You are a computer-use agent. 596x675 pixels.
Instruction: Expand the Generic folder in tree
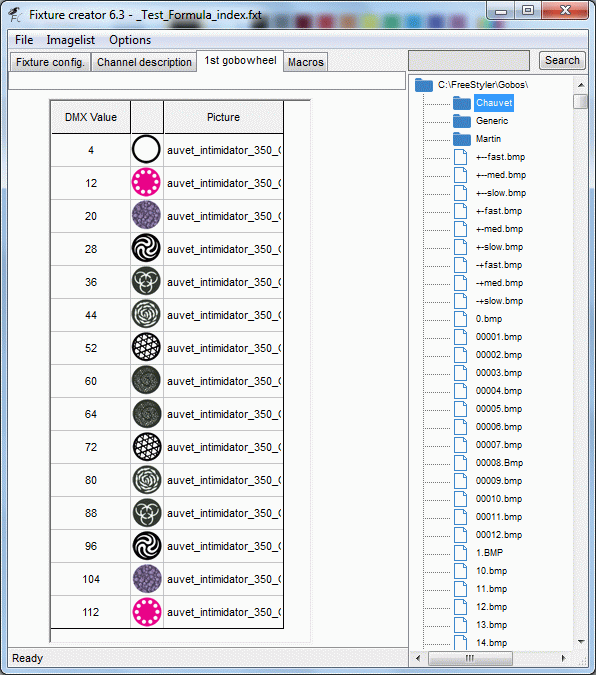[x=492, y=121]
